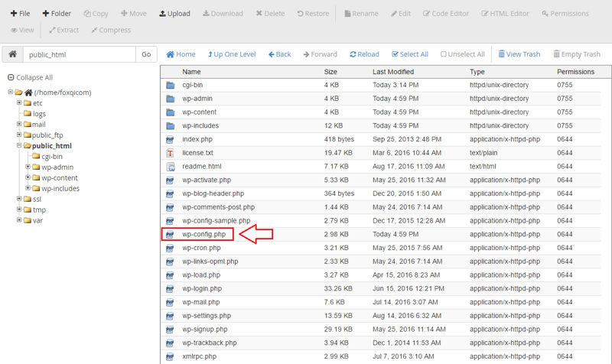Expand the wp-content folder in tree
The image size is (612, 364).
[x=28, y=177]
